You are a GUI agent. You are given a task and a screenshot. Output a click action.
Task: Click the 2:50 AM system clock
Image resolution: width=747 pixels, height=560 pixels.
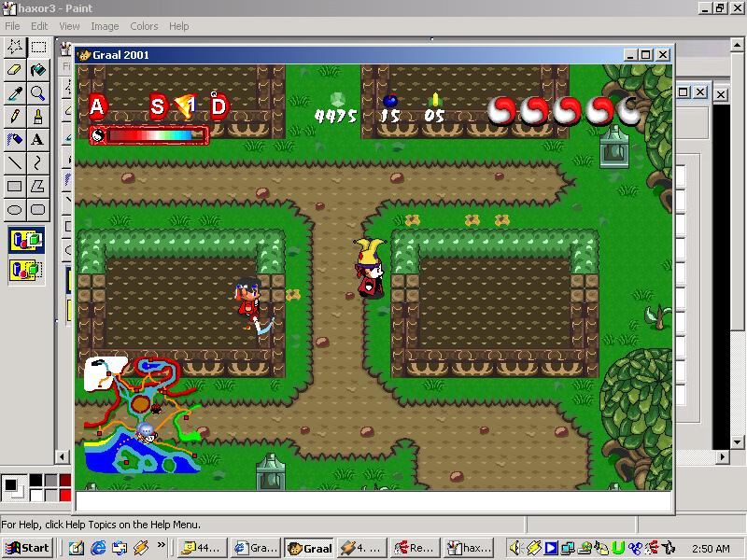pos(711,549)
